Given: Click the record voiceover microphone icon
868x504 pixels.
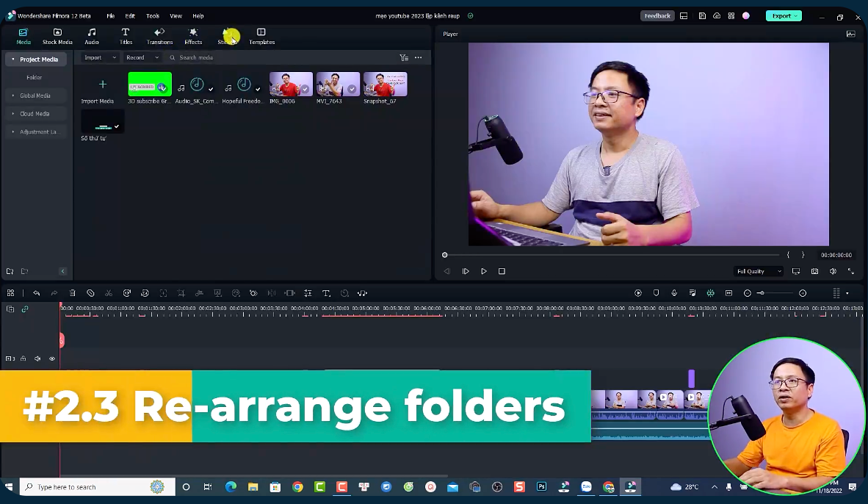Looking at the screenshot, I should tap(674, 293).
